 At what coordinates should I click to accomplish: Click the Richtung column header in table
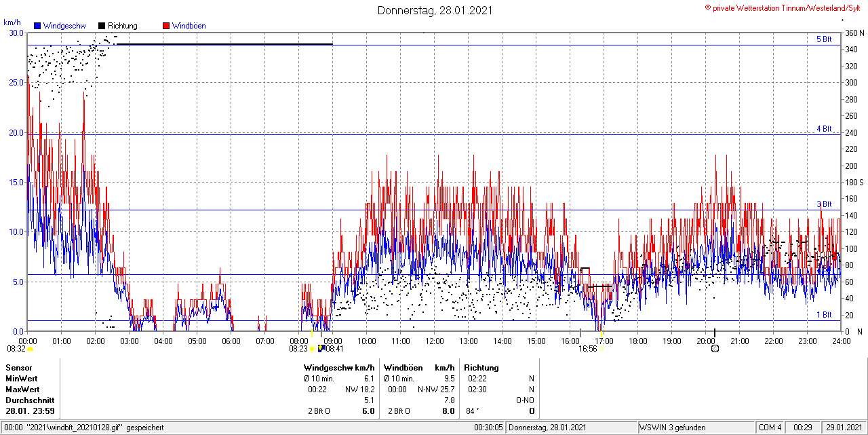[481, 368]
